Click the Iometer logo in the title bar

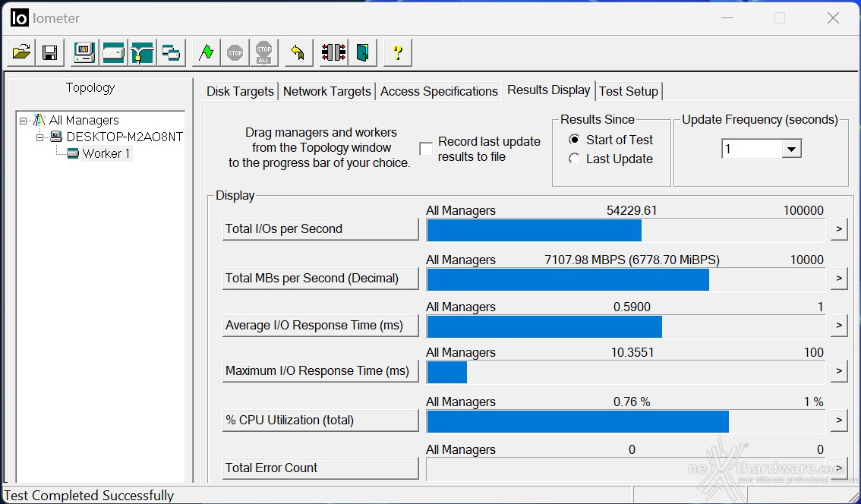[x=19, y=17]
